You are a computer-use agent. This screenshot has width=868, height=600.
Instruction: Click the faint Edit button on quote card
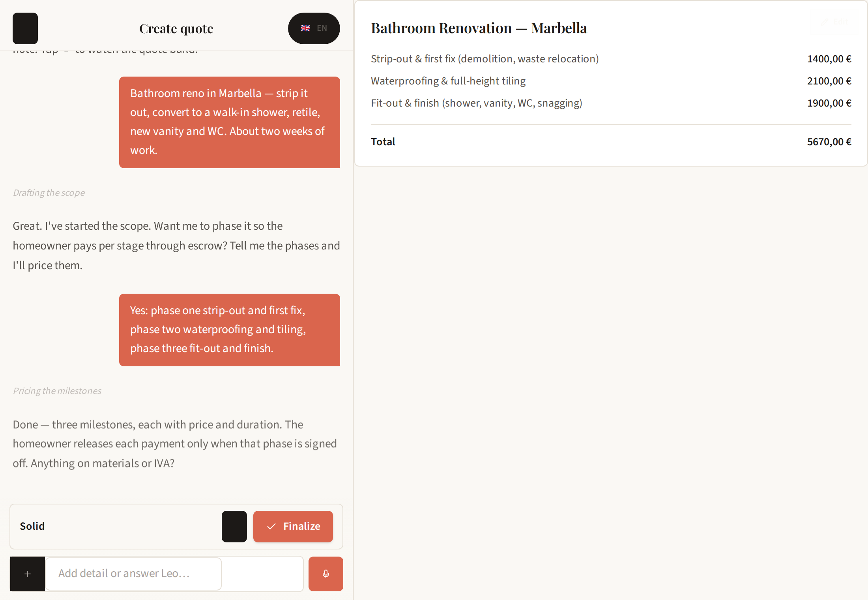click(x=835, y=22)
